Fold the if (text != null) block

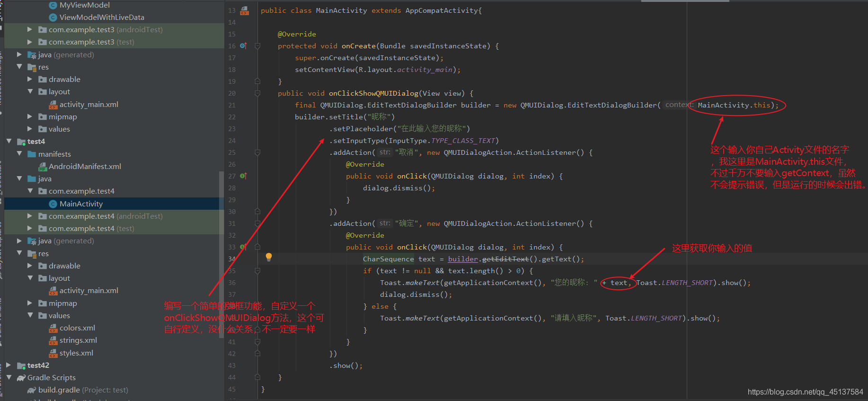[x=257, y=271]
